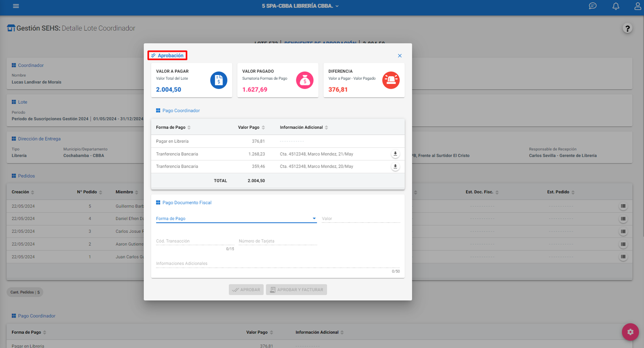The width and height of the screenshot is (644, 348).
Task: Focus the Valor input field
Action: [361, 218]
